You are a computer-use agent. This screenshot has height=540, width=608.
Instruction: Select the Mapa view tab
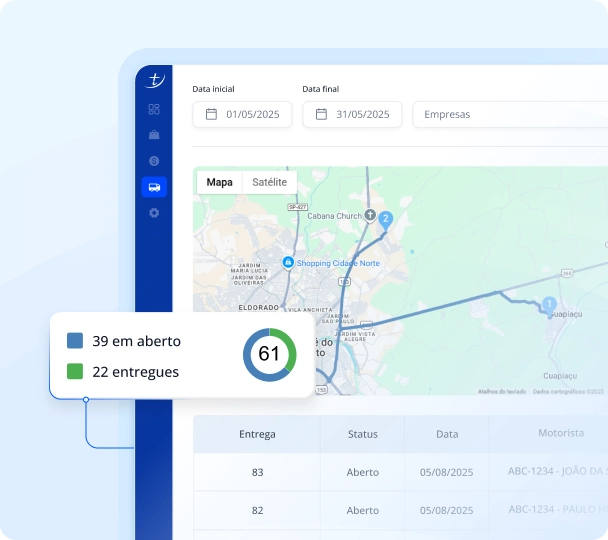[219, 182]
